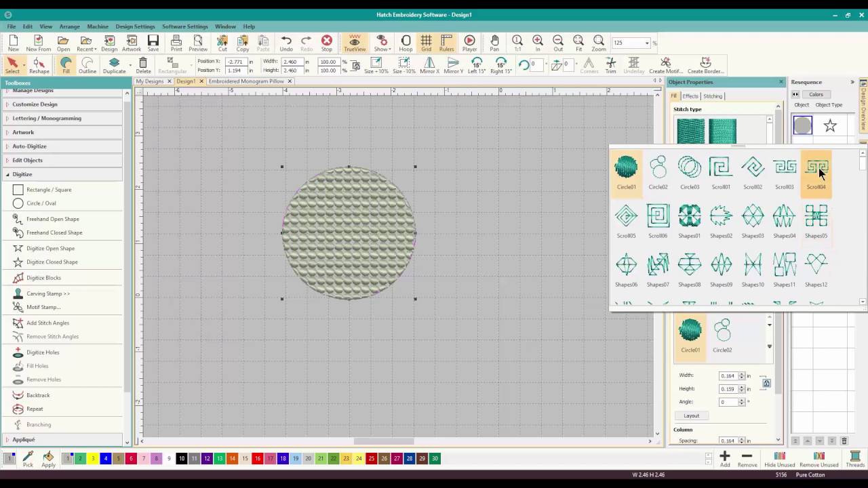Click the Trim icon

coord(610,65)
